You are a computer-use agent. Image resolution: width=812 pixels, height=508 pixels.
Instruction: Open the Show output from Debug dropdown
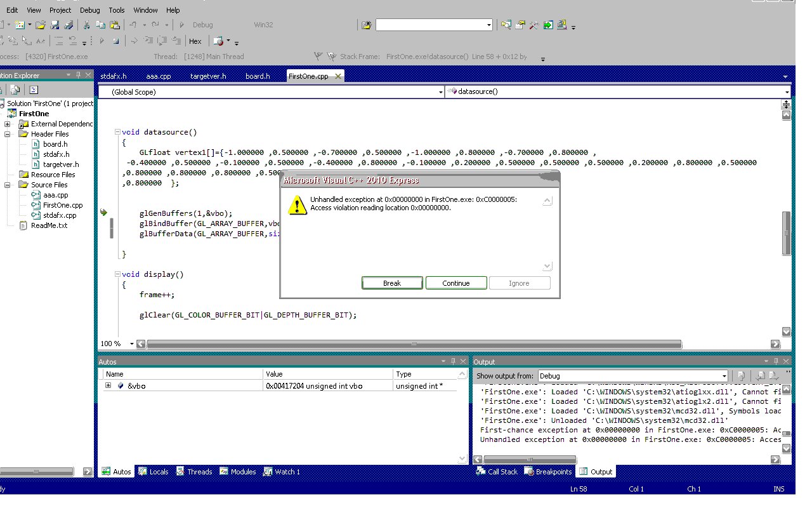(724, 375)
